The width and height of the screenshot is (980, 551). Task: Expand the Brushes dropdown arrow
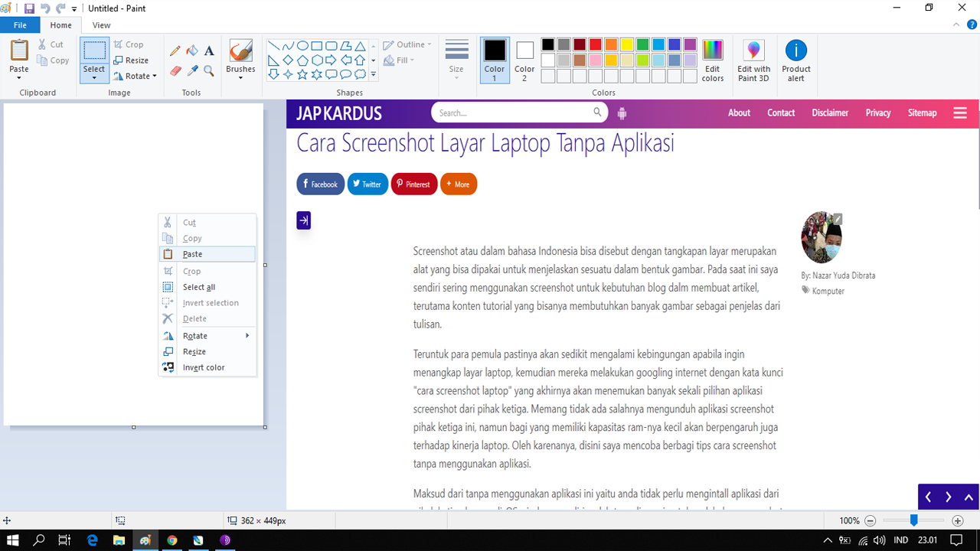[240, 77]
